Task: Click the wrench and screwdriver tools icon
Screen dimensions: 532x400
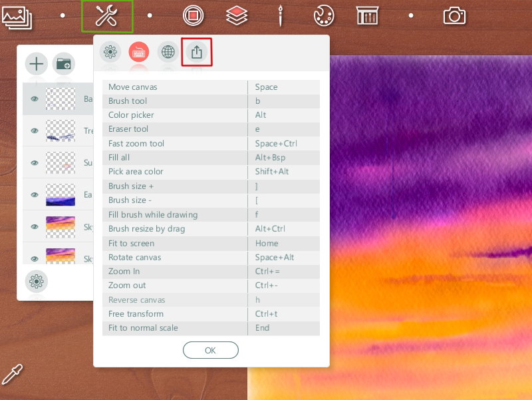Action: [x=106, y=16]
